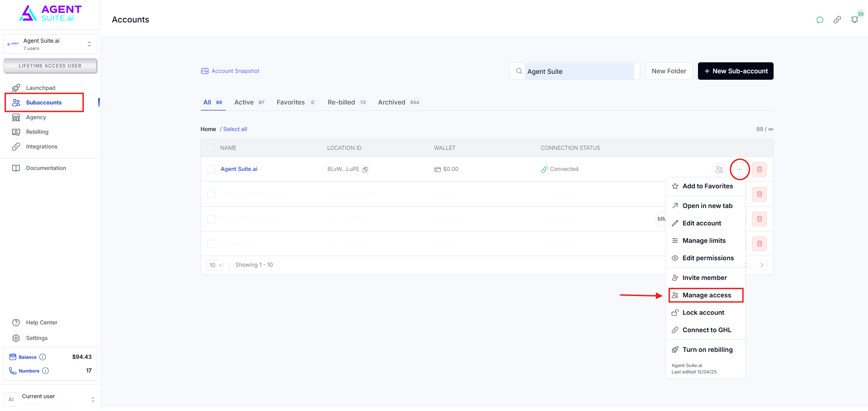Switch to the Favorites tab

(296, 102)
